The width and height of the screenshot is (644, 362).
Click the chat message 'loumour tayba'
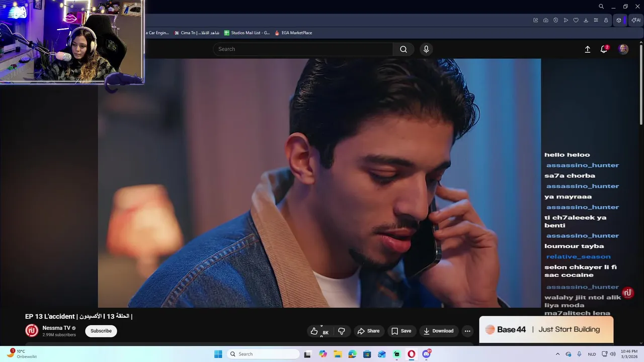574,246
